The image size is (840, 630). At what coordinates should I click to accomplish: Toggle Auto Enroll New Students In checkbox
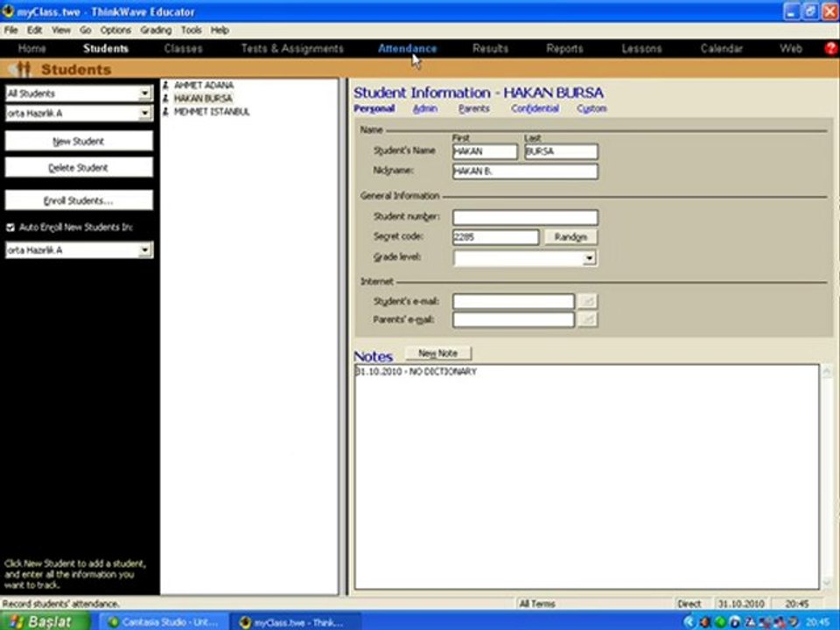pyautogui.click(x=10, y=227)
